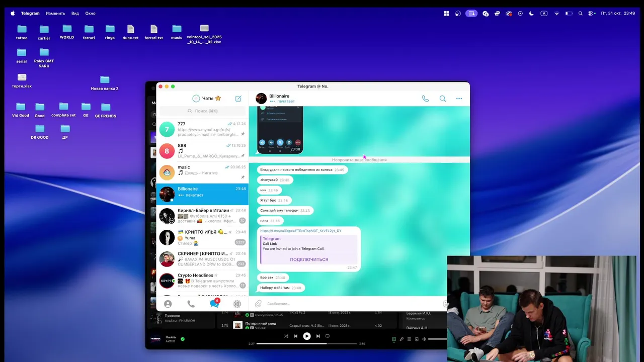
Task: Open the battery status menu
Action: 569,14
